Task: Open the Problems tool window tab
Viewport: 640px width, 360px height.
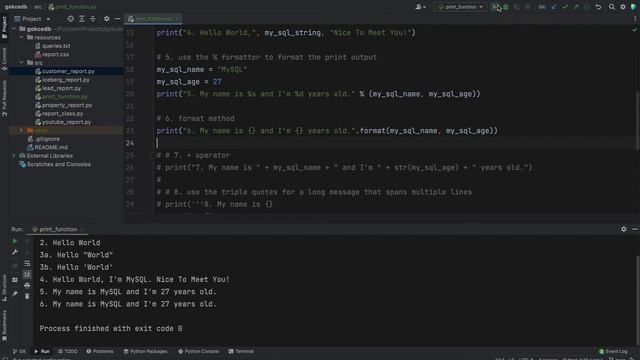Action: [x=100, y=351]
